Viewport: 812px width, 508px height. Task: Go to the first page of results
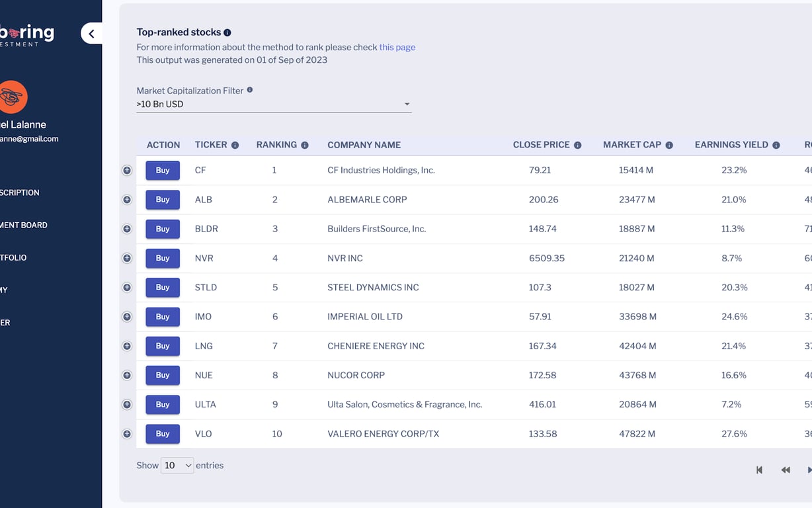[759, 470]
